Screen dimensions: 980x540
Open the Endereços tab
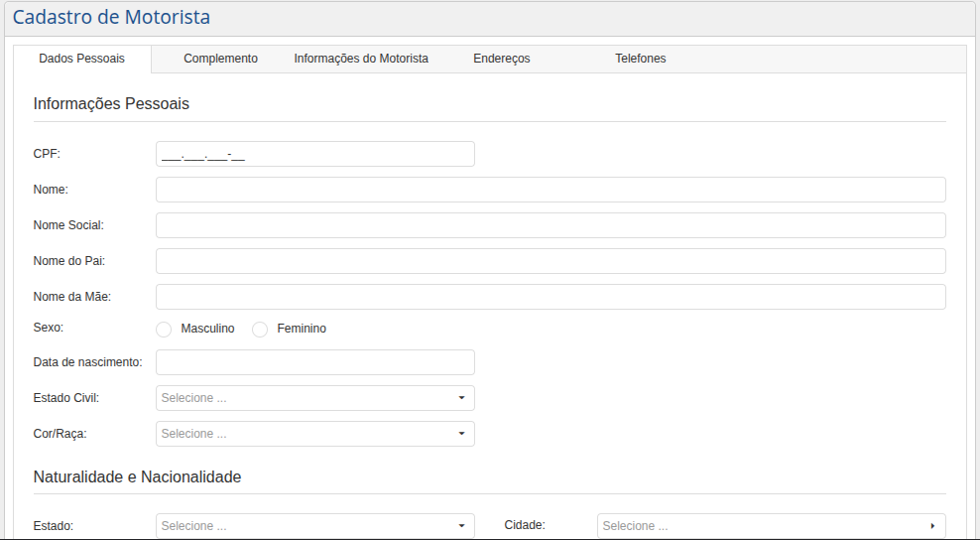click(x=502, y=59)
